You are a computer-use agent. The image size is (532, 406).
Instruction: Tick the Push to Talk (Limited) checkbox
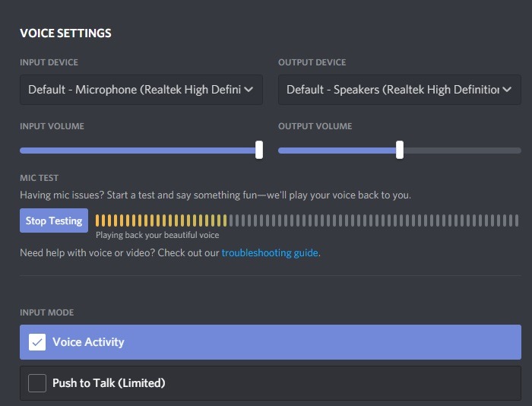(37, 383)
